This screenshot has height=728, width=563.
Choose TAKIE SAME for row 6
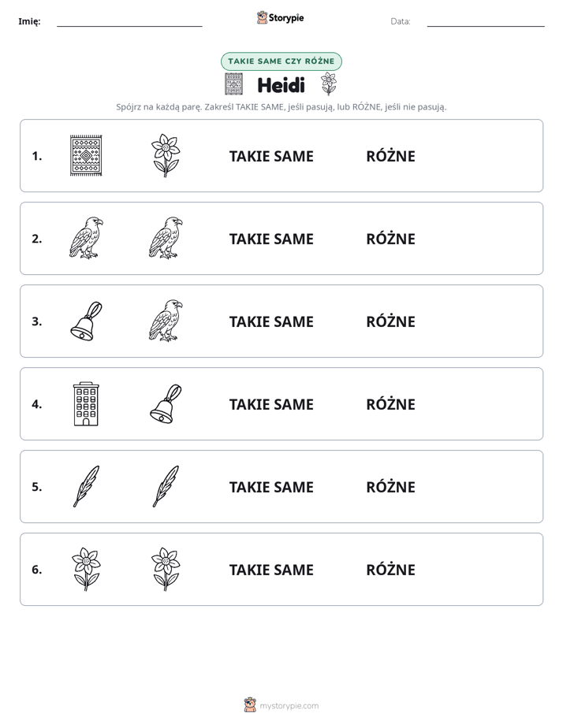pyautogui.click(x=271, y=570)
